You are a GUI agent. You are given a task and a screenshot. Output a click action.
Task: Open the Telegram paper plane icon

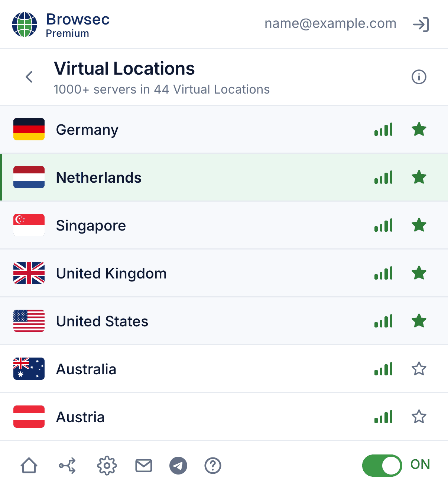tap(178, 466)
